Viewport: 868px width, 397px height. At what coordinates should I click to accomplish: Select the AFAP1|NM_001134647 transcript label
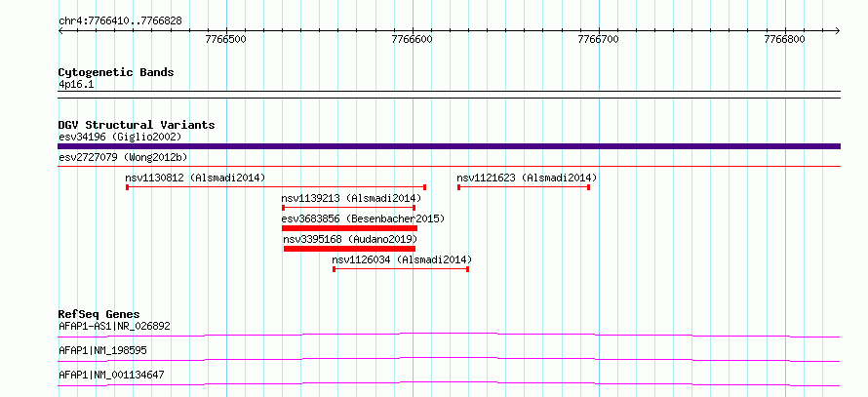111,375
